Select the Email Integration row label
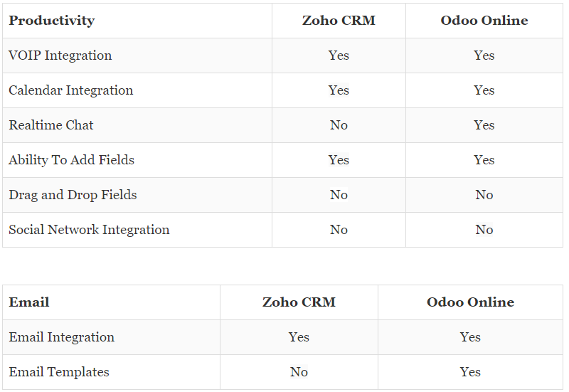Viewport: 569px width, 392px height. (61, 337)
